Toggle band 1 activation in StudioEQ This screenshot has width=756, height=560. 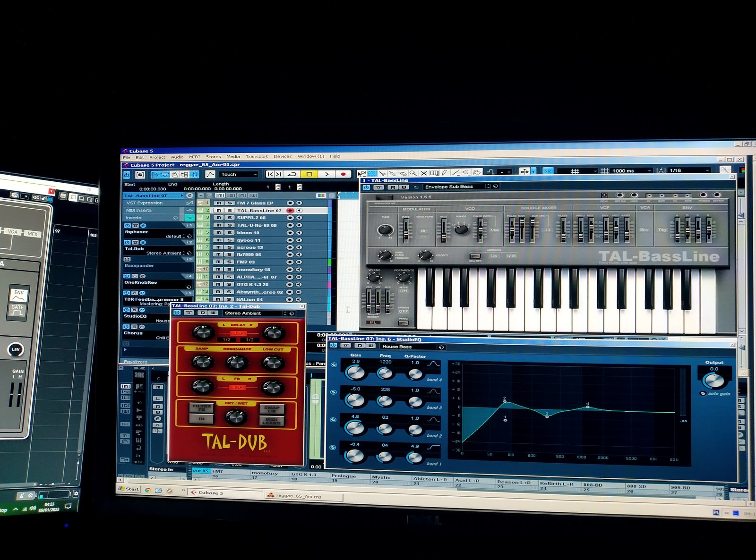click(x=333, y=447)
